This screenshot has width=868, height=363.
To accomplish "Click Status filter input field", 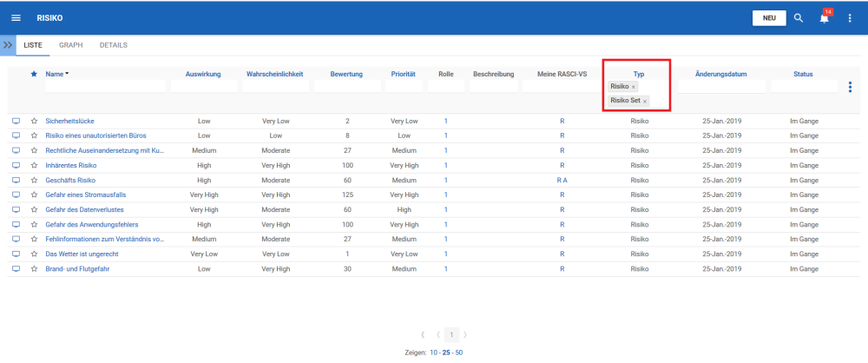I will point(805,87).
